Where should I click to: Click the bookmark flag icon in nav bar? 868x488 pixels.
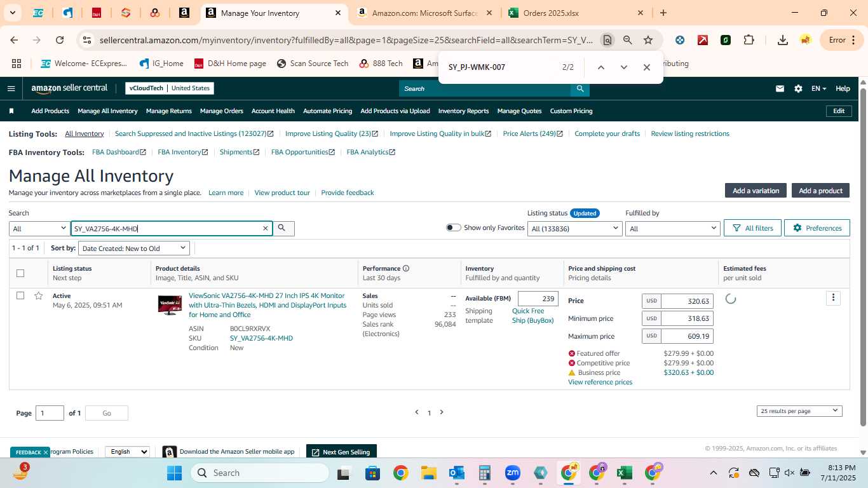coord(11,111)
